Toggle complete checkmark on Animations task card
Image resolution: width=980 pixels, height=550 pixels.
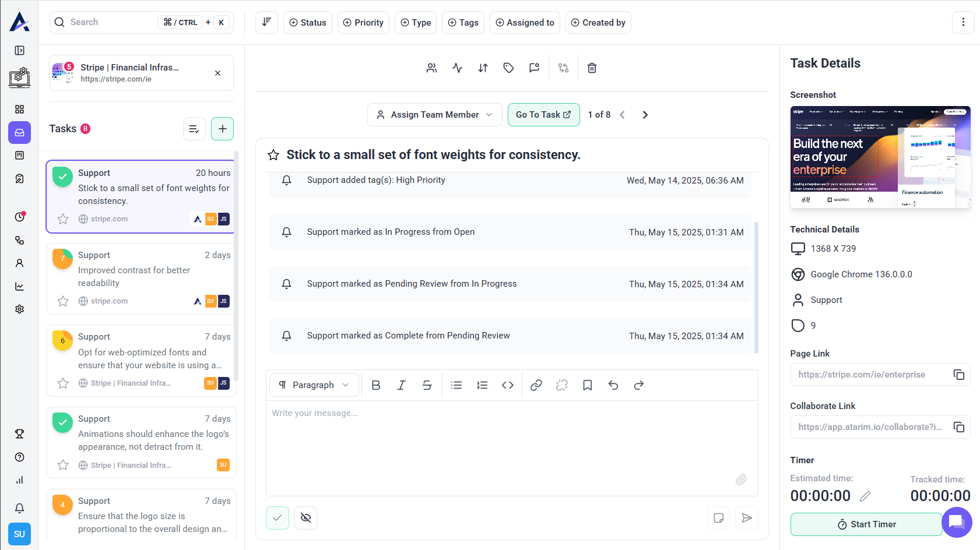point(62,422)
